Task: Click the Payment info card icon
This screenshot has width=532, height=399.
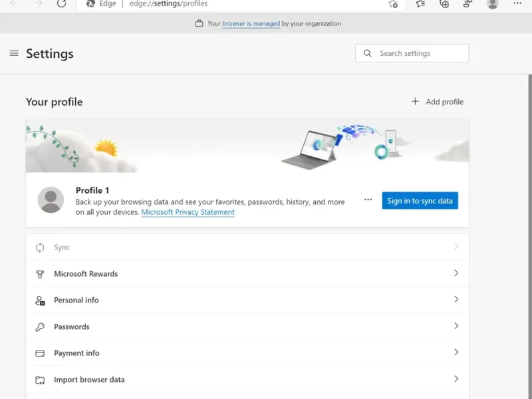Action: click(x=40, y=353)
